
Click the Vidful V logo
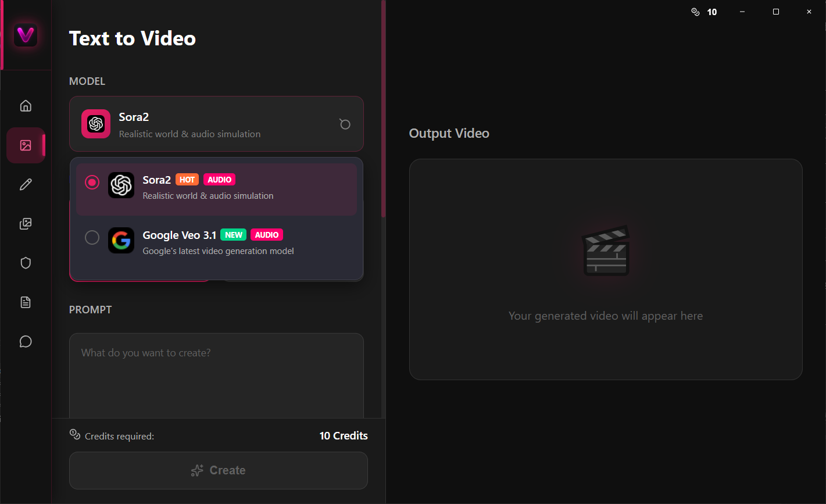25,35
